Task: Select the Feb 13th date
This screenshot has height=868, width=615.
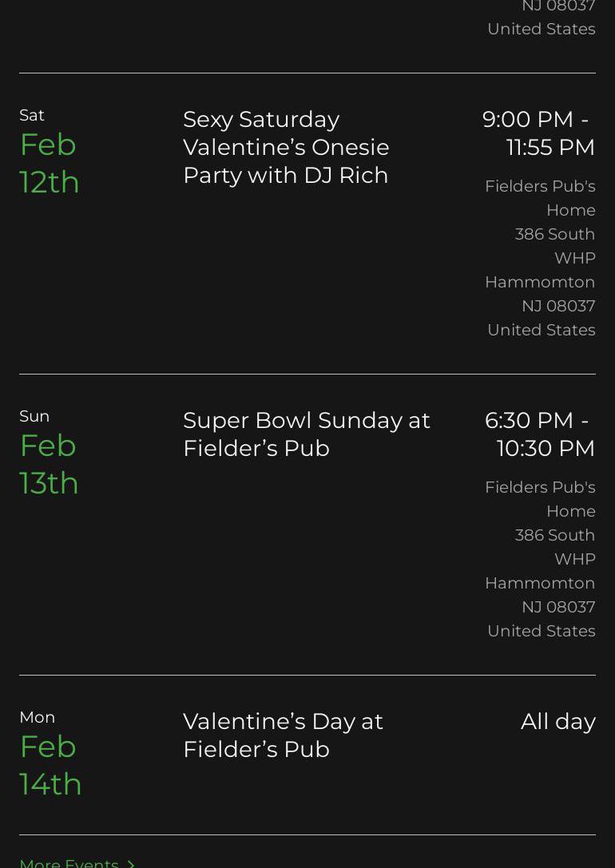Action: point(49,464)
